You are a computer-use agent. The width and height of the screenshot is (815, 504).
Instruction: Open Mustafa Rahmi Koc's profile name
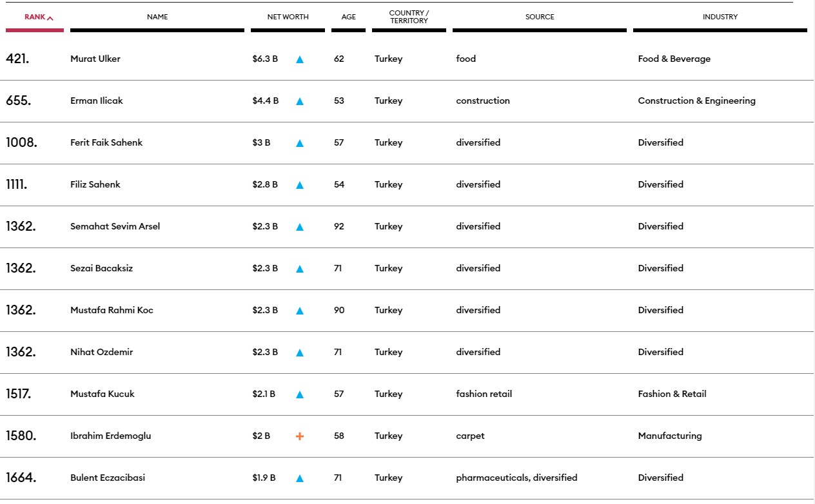(x=112, y=310)
